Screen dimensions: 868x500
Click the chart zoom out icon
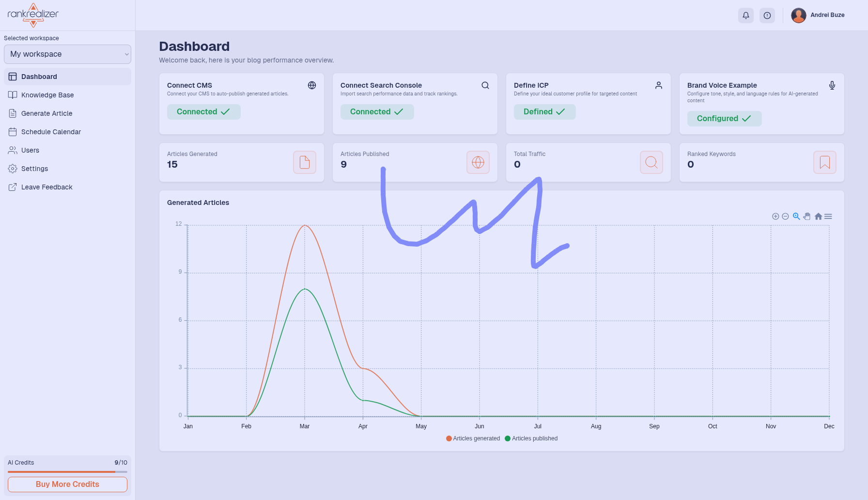[785, 217]
